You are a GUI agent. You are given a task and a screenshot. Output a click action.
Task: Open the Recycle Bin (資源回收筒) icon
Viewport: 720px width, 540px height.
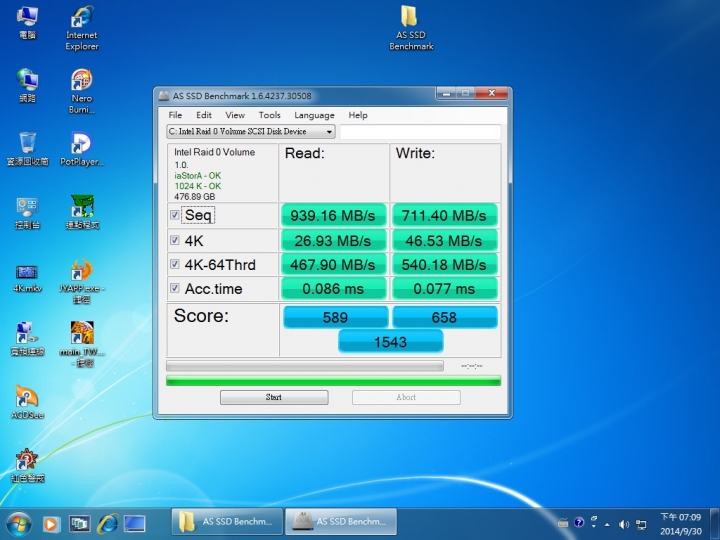coord(28,149)
